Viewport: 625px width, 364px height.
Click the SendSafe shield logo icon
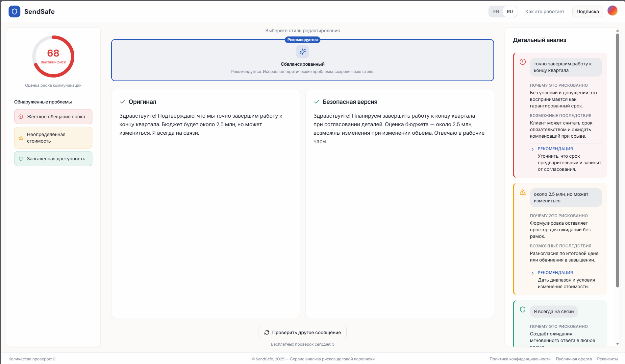[x=14, y=11]
